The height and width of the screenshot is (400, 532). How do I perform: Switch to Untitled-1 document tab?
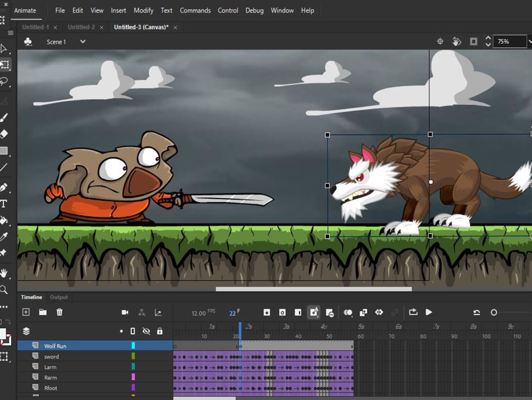(35, 27)
